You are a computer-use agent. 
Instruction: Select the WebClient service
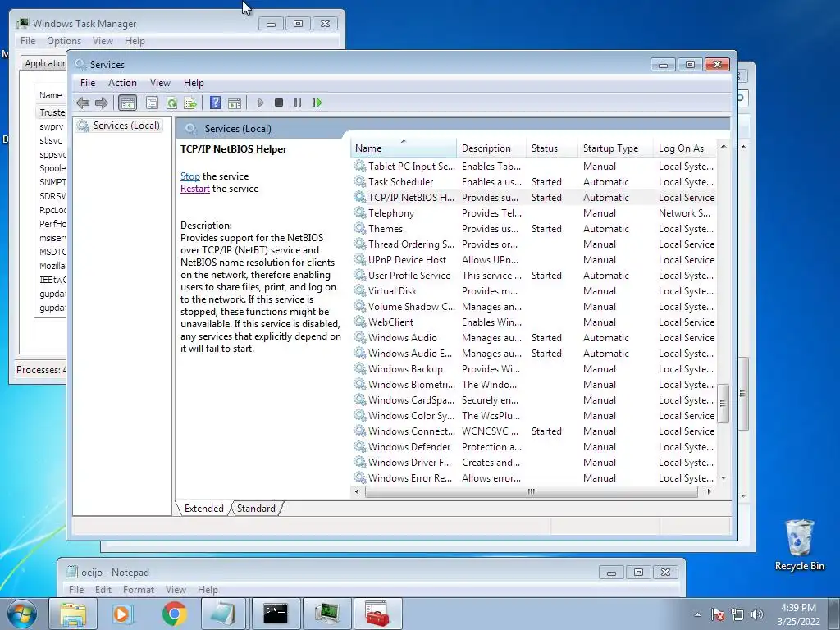[533, 322]
